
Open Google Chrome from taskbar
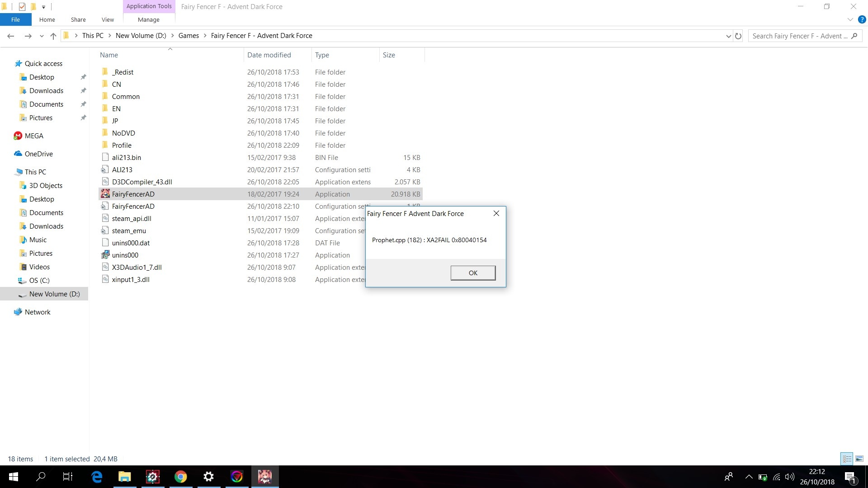pyautogui.click(x=180, y=477)
